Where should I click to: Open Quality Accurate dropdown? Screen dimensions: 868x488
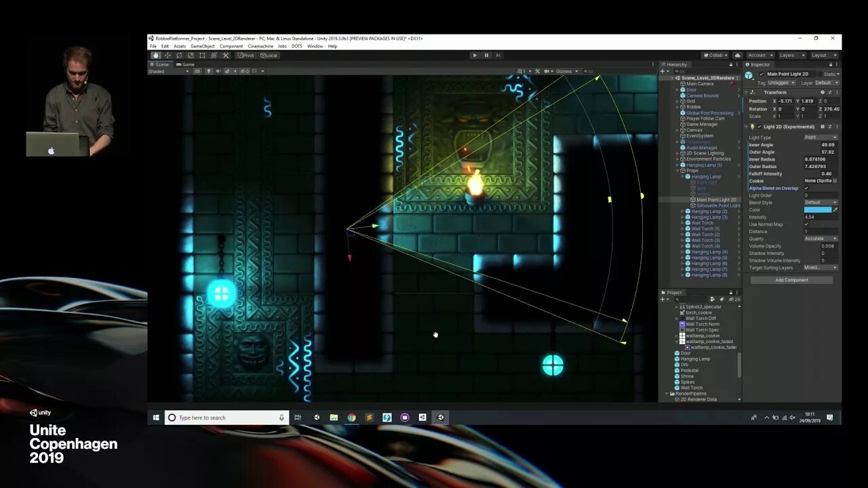coord(821,239)
